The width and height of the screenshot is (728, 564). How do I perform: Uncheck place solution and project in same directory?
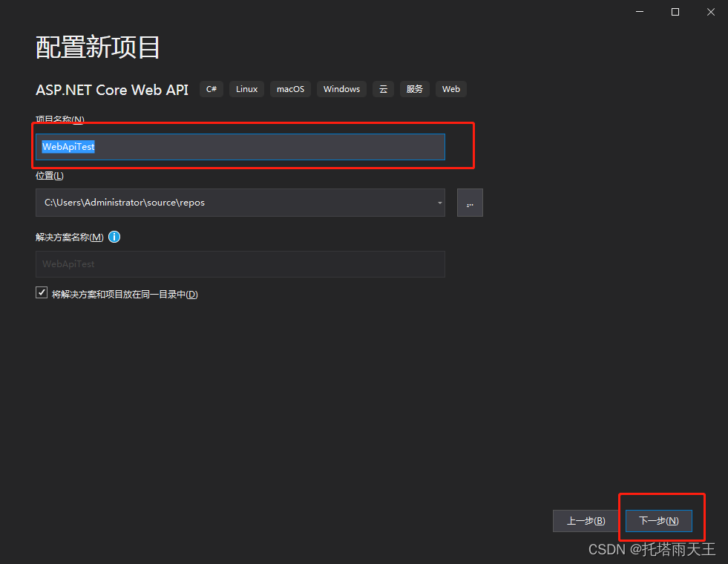pyautogui.click(x=42, y=292)
